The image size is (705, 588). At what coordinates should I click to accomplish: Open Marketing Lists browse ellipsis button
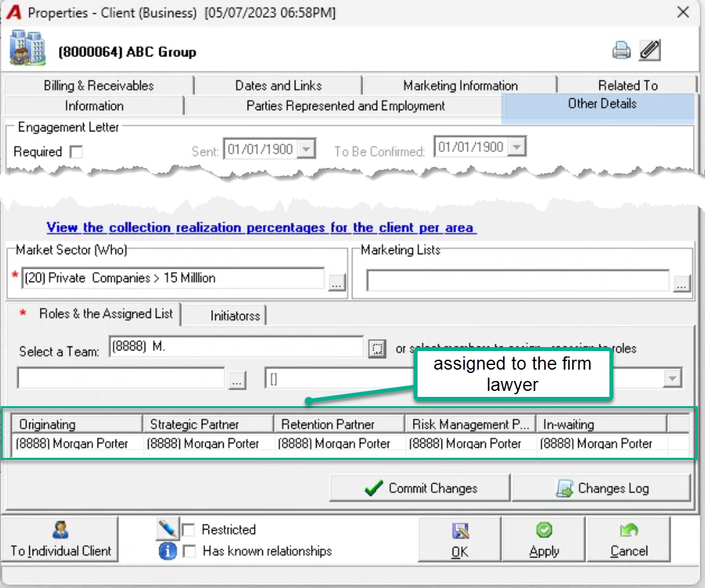(x=682, y=283)
